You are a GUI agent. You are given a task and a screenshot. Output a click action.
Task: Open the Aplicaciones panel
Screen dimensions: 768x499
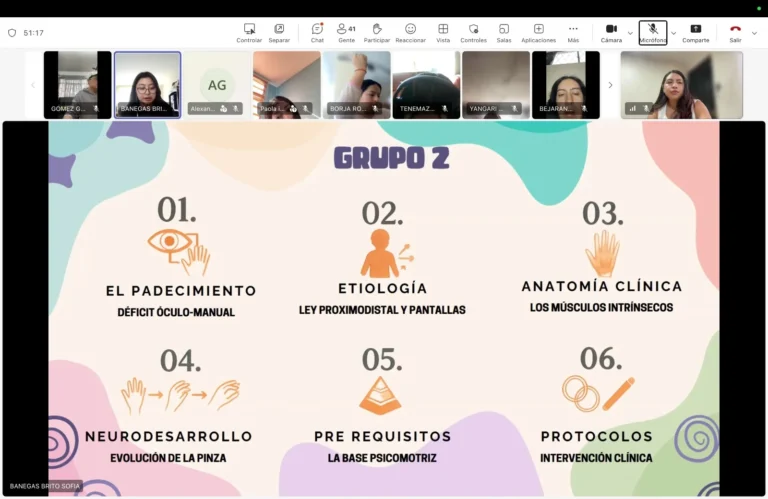click(538, 32)
